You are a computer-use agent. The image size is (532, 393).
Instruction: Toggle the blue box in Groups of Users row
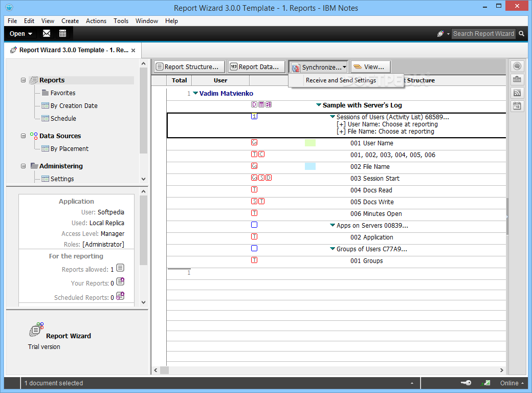(x=254, y=248)
